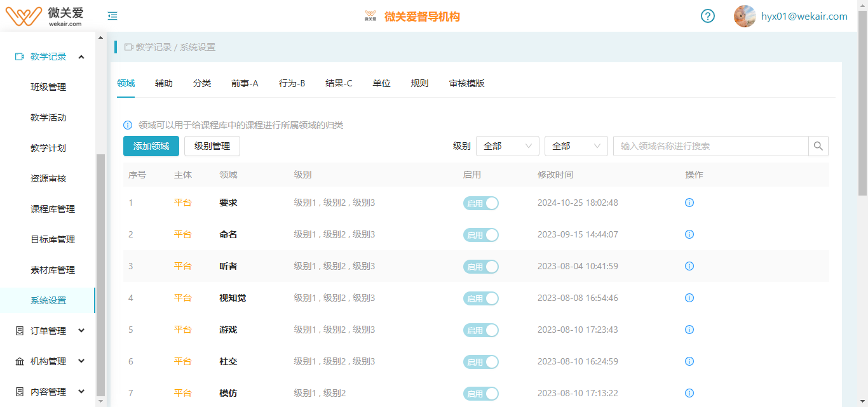This screenshot has height=407, width=868.
Task: Click sidebar scrollbar down arrow
Action: 100,401
